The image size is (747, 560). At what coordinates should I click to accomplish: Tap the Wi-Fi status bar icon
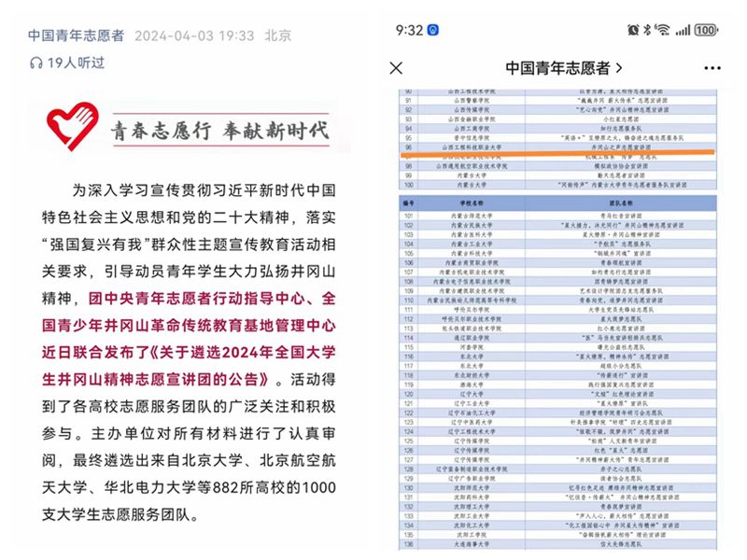tap(663, 30)
